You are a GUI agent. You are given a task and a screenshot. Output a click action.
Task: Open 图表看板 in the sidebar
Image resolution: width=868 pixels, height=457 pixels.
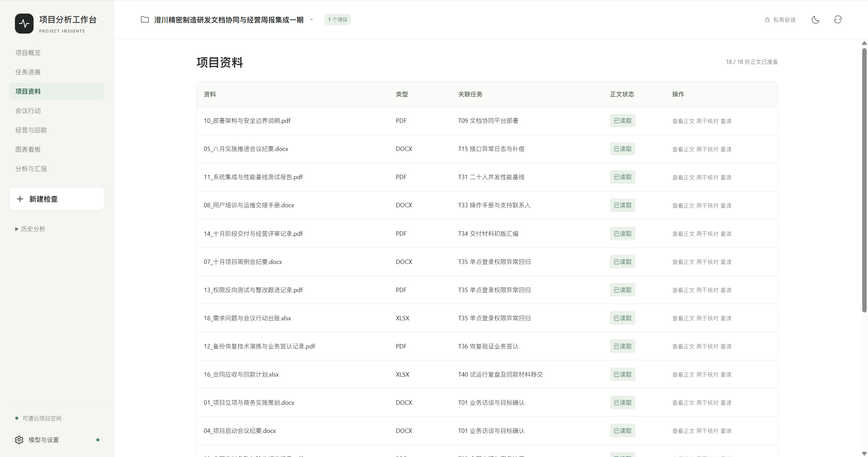point(57,149)
